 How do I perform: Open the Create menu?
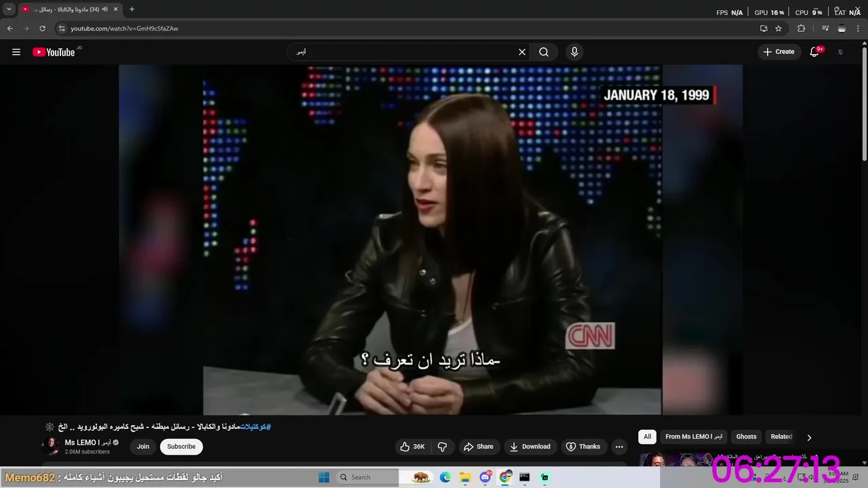click(x=778, y=52)
